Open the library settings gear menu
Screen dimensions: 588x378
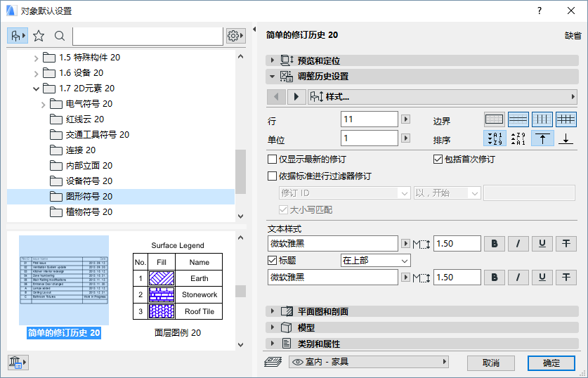coord(235,36)
